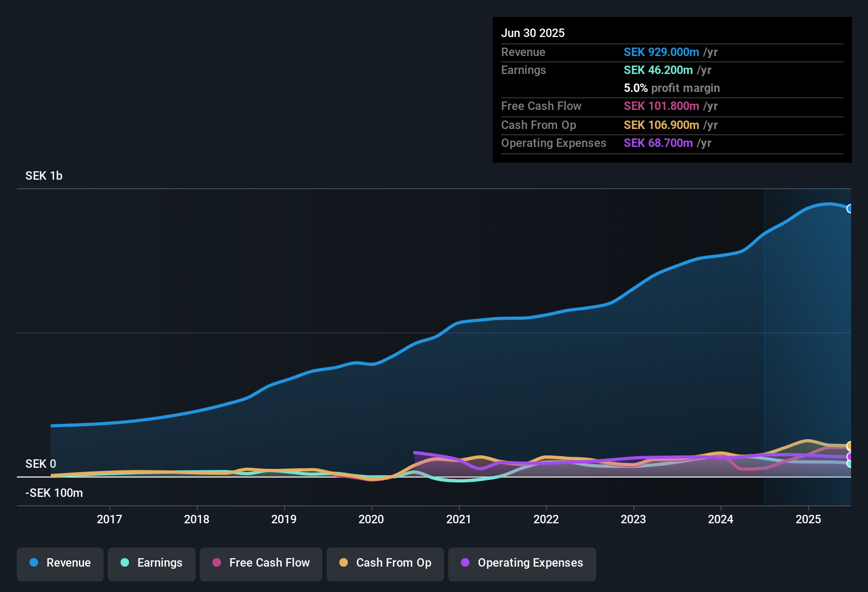The width and height of the screenshot is (868, 592).
Task: Click the SEK 1b y-axis label
Action: 44,176
